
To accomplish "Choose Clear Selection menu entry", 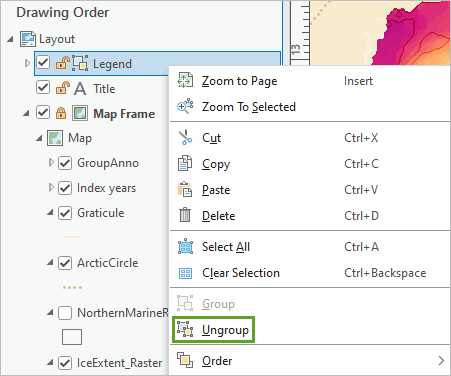I will (310, 273).
